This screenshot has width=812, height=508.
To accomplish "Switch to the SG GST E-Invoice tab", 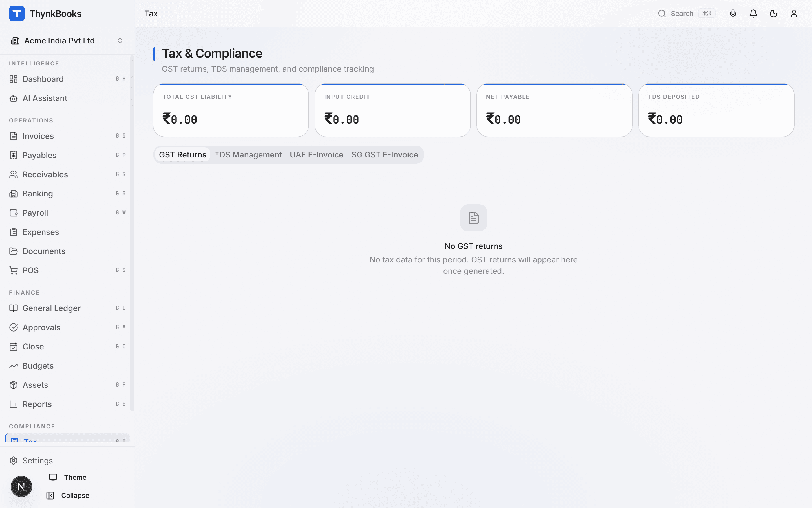I will 385,155.
